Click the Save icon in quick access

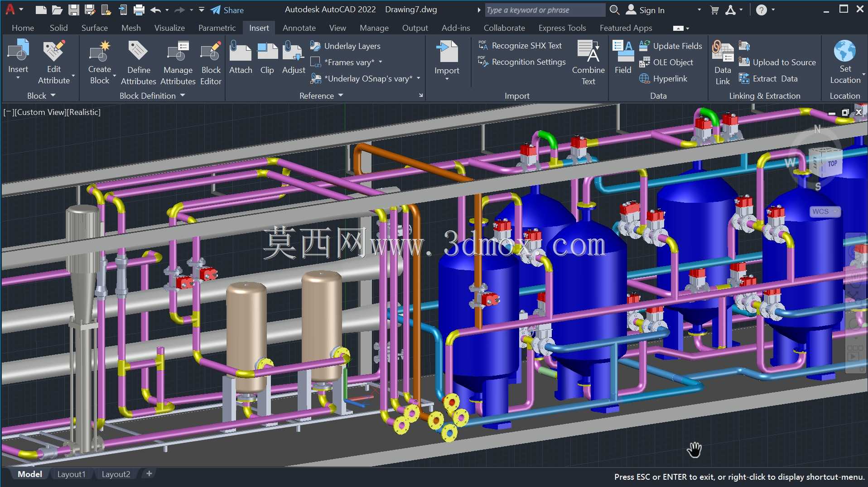tap(73, 10)
